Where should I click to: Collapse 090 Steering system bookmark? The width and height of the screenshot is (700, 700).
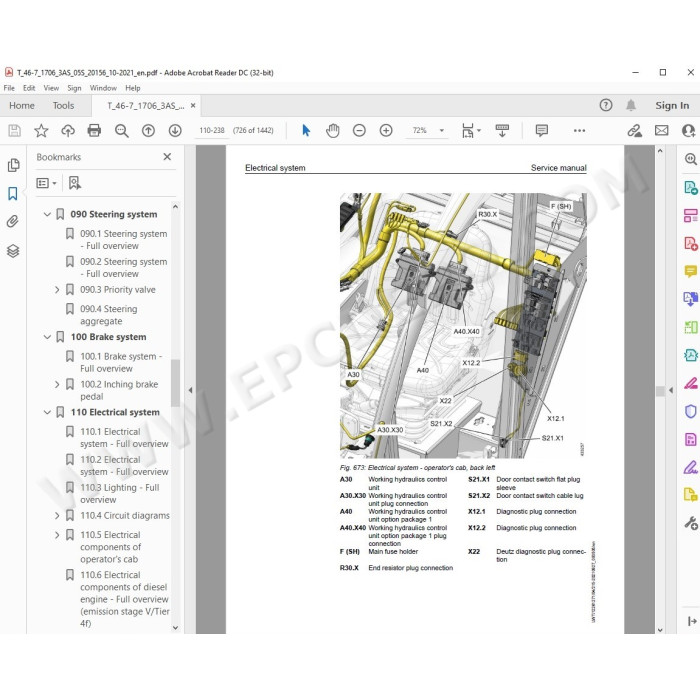coord(47,214)
